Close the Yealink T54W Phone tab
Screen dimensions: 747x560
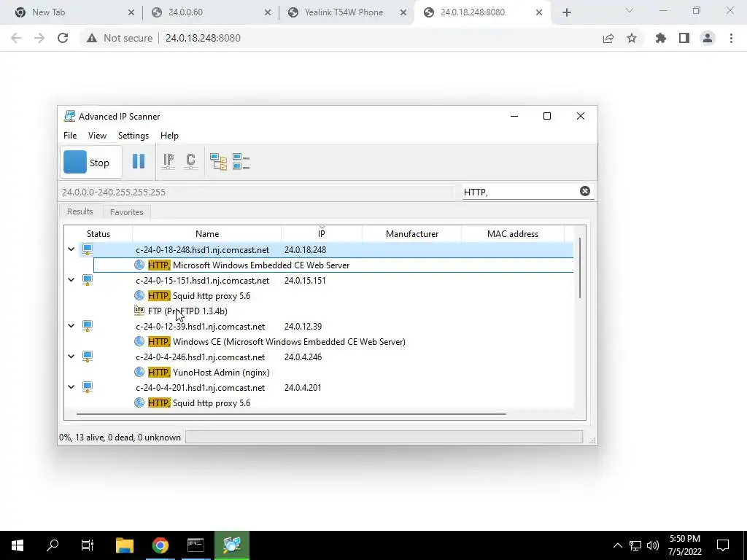click(403, 12)
